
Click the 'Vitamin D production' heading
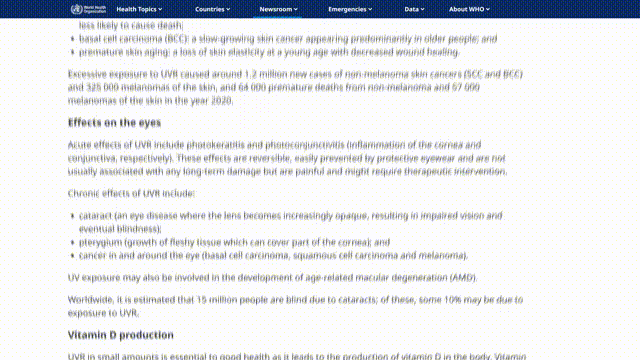[120, 335]
